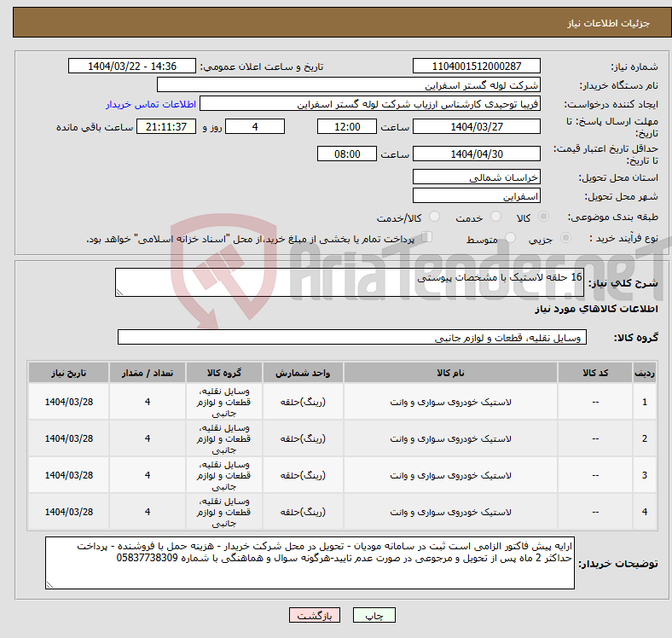672x638 pixels.
Task: Click the need date in row 1
Action: 68,402
